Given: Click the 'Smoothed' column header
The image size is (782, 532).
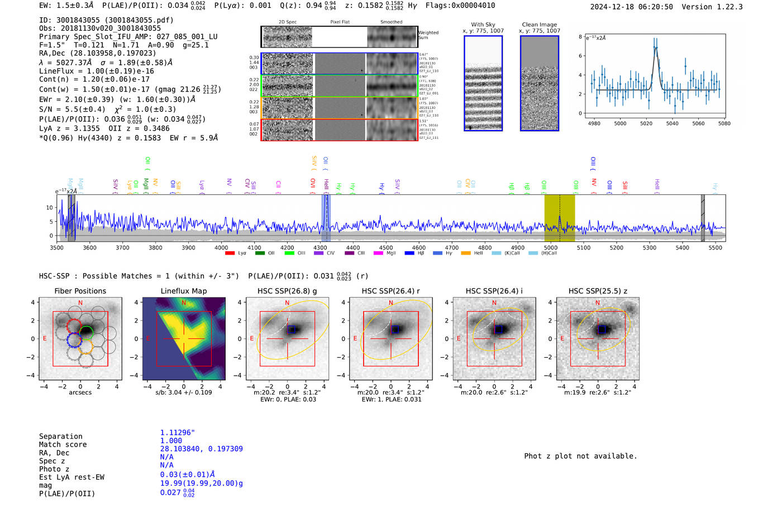Looking at the screenshot, I should tap(391, 22).
